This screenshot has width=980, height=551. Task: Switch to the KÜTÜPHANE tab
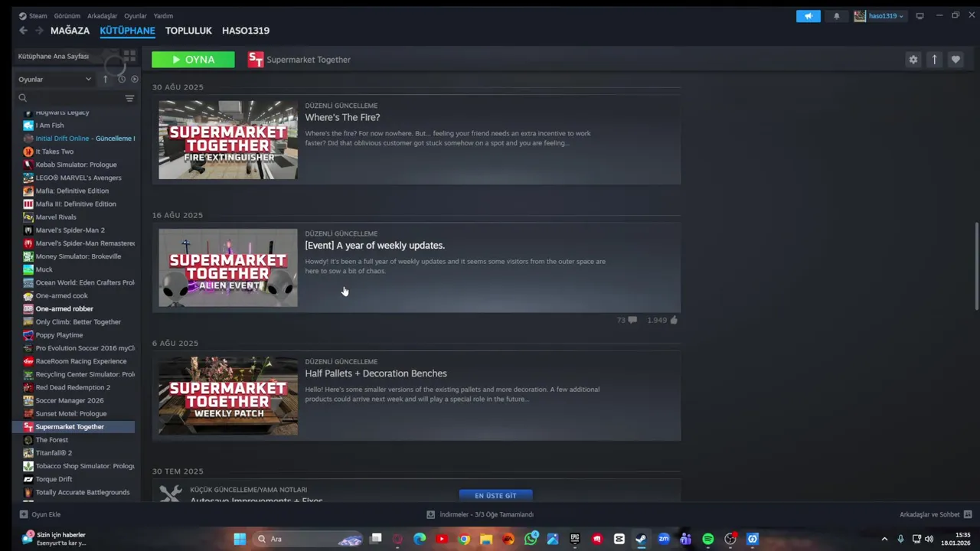point(127,31)
